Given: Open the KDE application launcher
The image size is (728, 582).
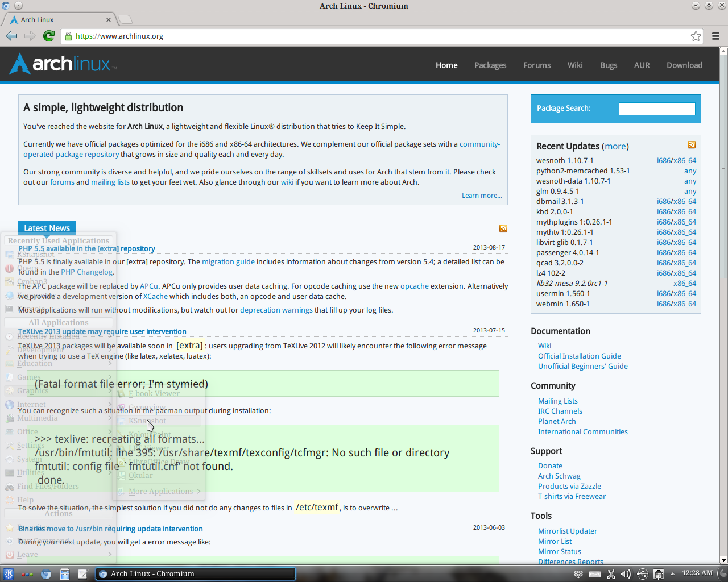Looking at the screenshot, I should (x=9, y=574).
